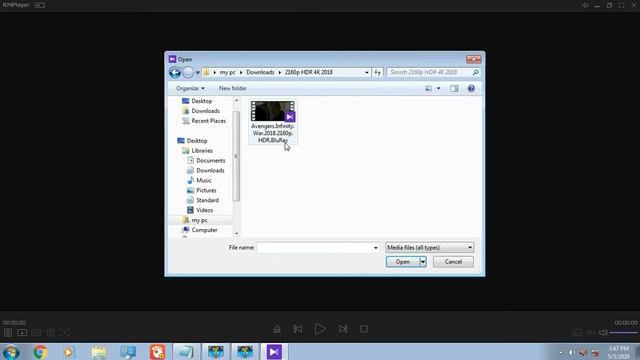Image resolution: width=640 pixels, height=360 pixels.
Task: Toggle the preview pane icon
Action: point(454,89)
